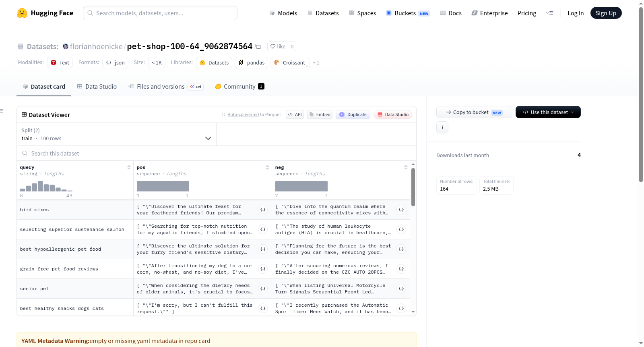
Task: Expand the JSON cell for 'Discover the ultimate feast' pos
Action: (x=263, y=210)
